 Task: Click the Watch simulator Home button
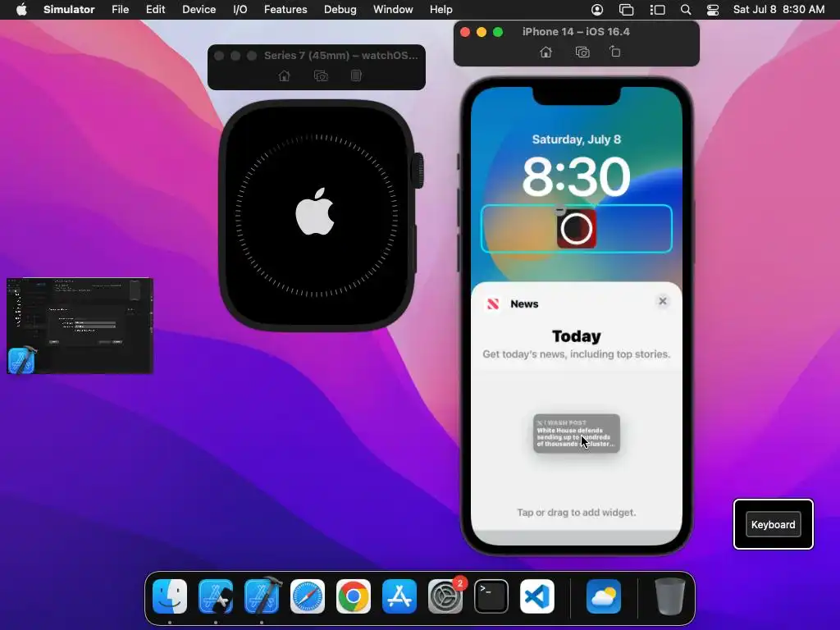(x=285, y=75)
